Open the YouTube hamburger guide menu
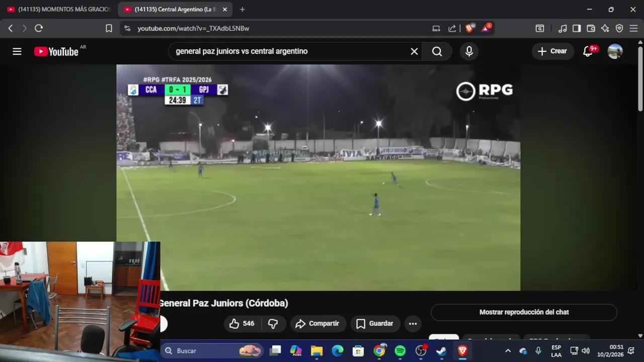 click(17, 51)
